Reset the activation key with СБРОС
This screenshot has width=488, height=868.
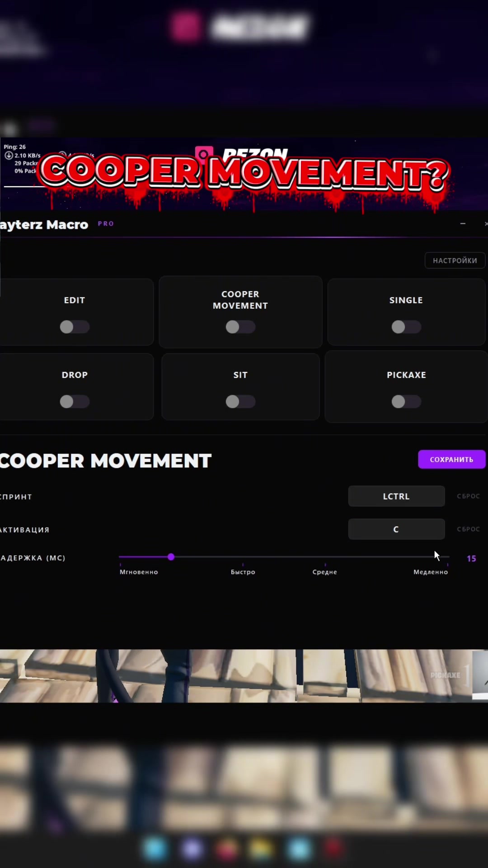tap(468, 529)
